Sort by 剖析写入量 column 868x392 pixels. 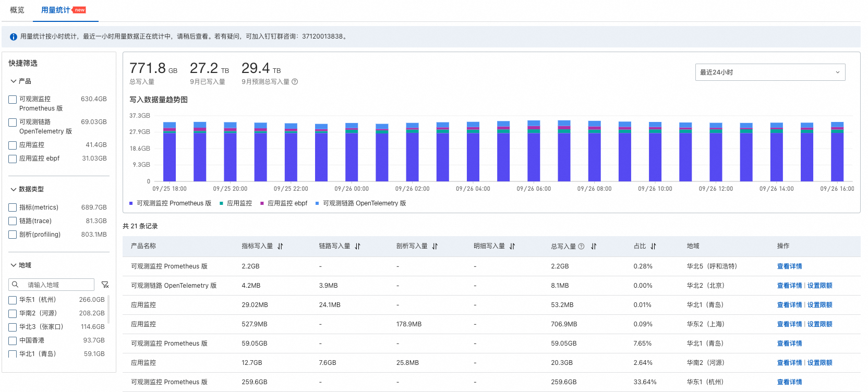point(435,246)
